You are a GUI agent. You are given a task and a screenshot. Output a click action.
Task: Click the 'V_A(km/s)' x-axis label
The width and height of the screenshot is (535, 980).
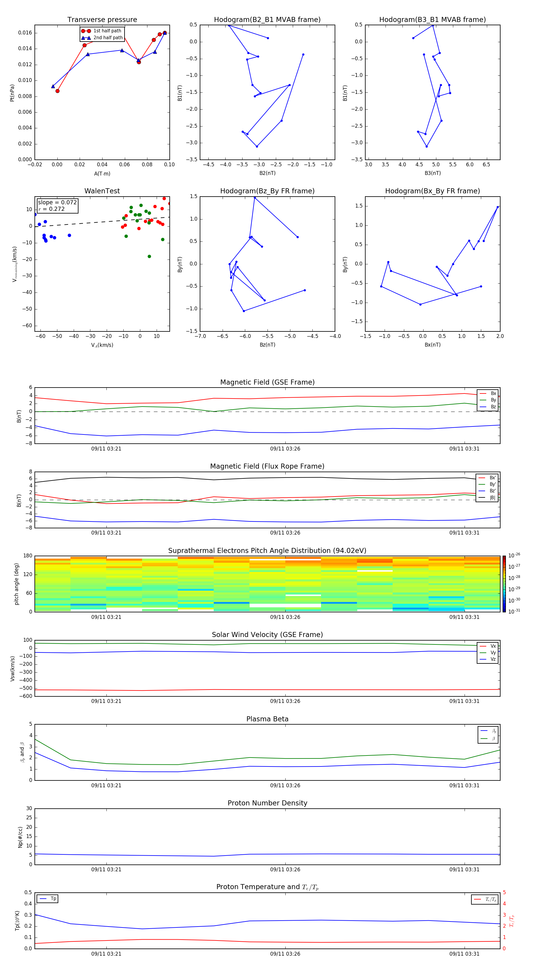click(102, 345)
